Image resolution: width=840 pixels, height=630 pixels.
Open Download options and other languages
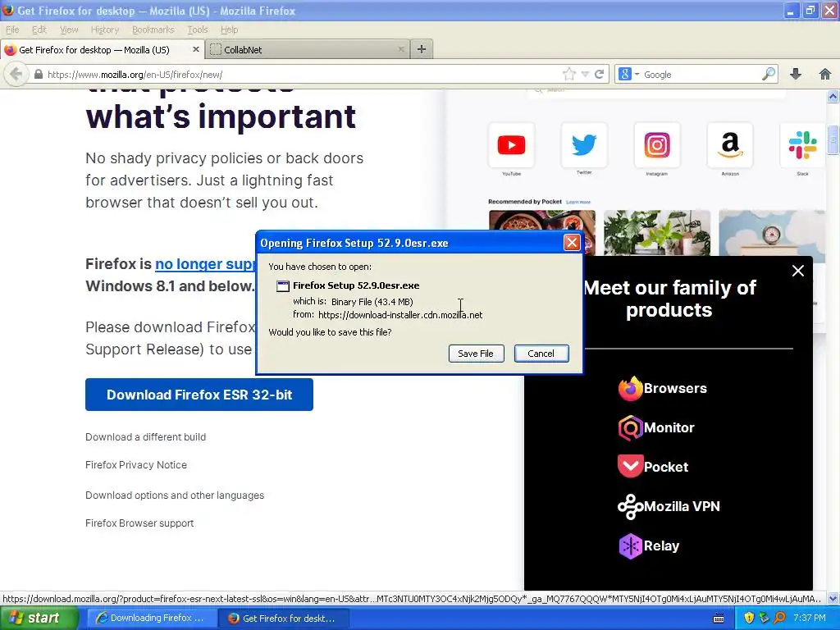175,495
